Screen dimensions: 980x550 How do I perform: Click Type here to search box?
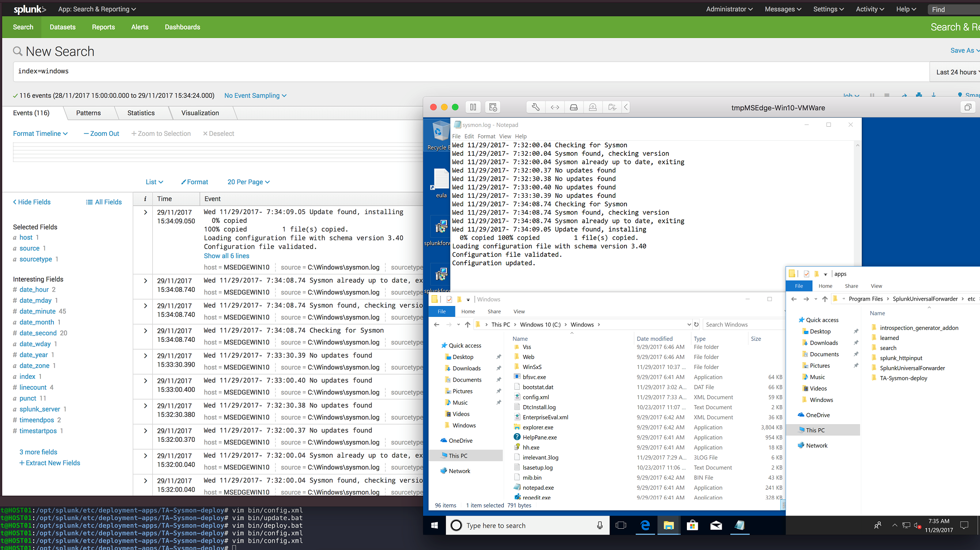(528, 525)
